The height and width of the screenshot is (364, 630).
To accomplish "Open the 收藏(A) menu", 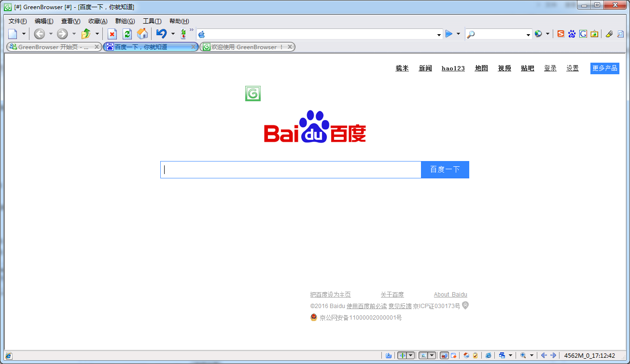I will coord(98,21).
